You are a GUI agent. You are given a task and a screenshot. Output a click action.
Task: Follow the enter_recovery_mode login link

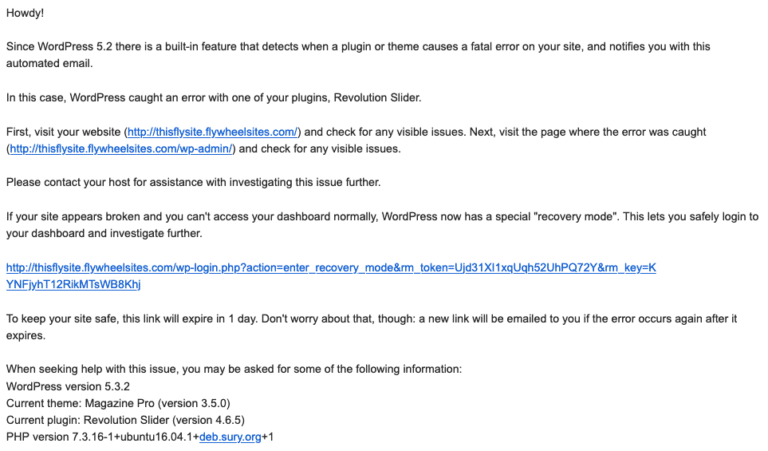pos(330,268)
